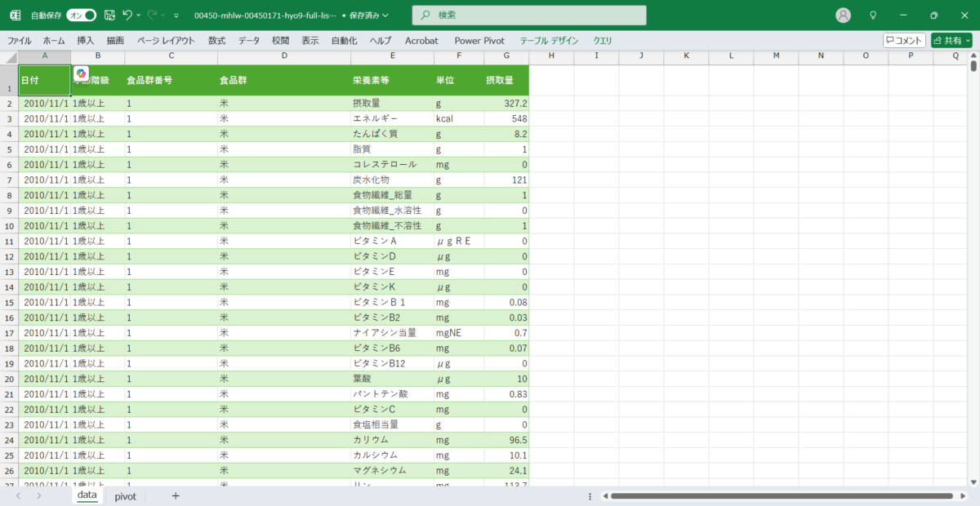This screenshot has width=980, height=506.
Task: Open the テーブル デザイン ribbon tab
Action: 549,40
